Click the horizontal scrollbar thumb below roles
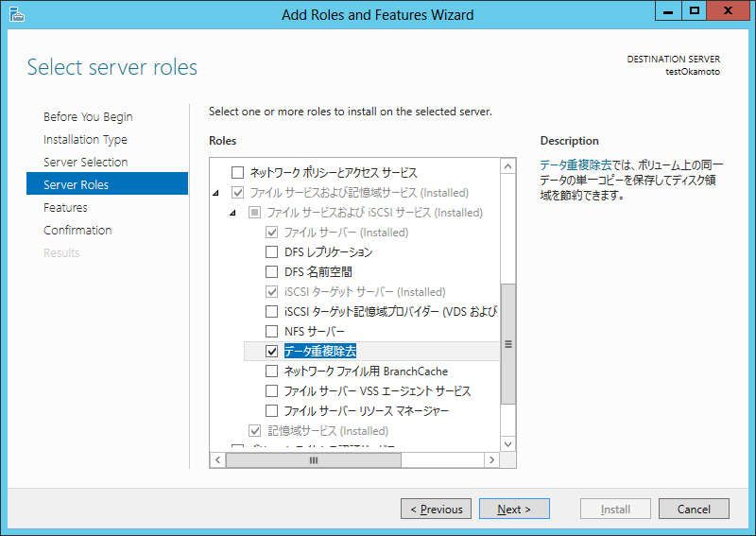 (x=314, y=459)
